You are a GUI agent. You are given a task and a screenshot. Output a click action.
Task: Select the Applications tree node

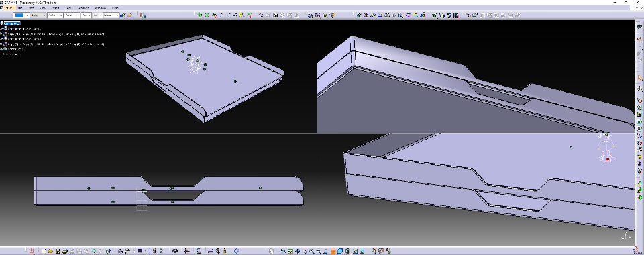click(11, 54)
